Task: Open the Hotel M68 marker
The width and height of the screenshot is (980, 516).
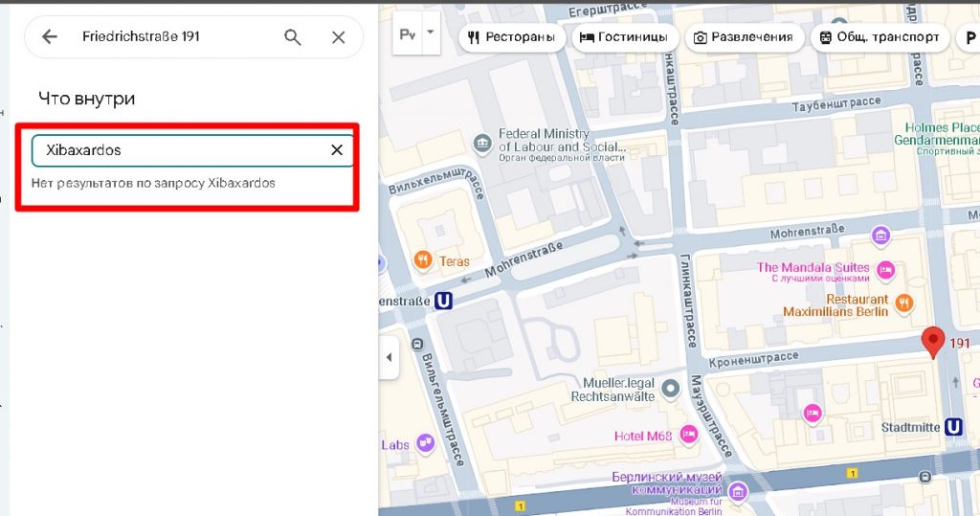Action: point(689,435)
